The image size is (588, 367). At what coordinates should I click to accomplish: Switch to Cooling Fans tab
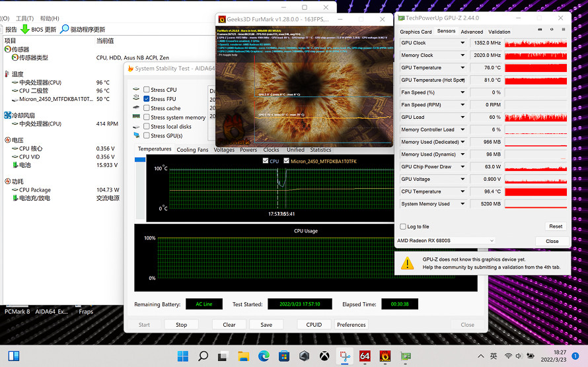[192, 150]
